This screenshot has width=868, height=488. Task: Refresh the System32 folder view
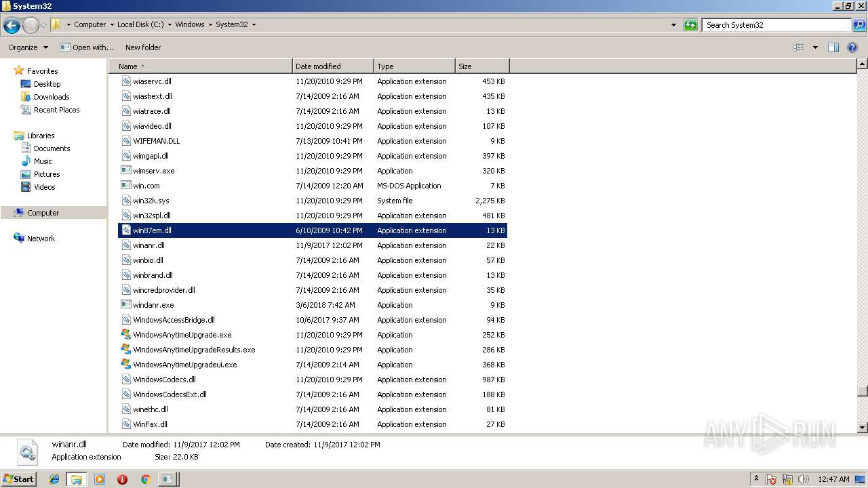pyautogui.click(x=690, y=25)
